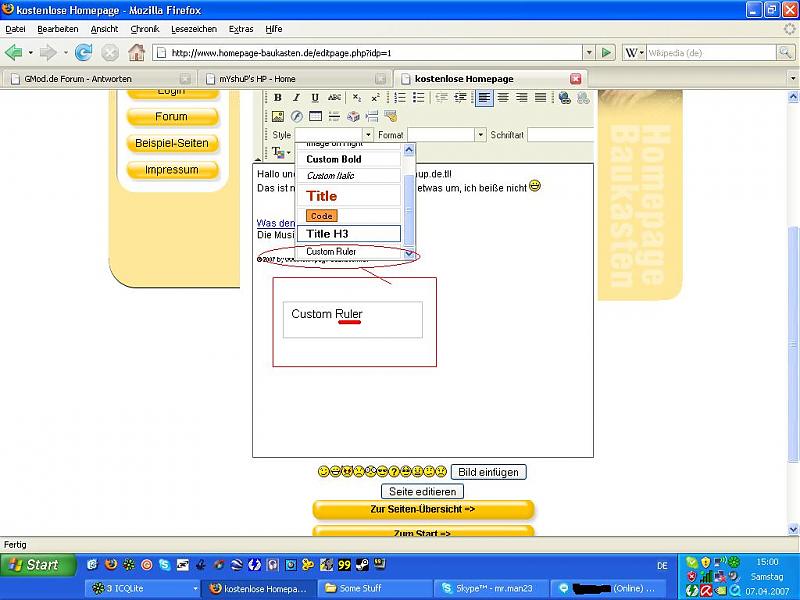Click the underline formatting icon
The image size is (800, 600).
[x=315, y=98]
